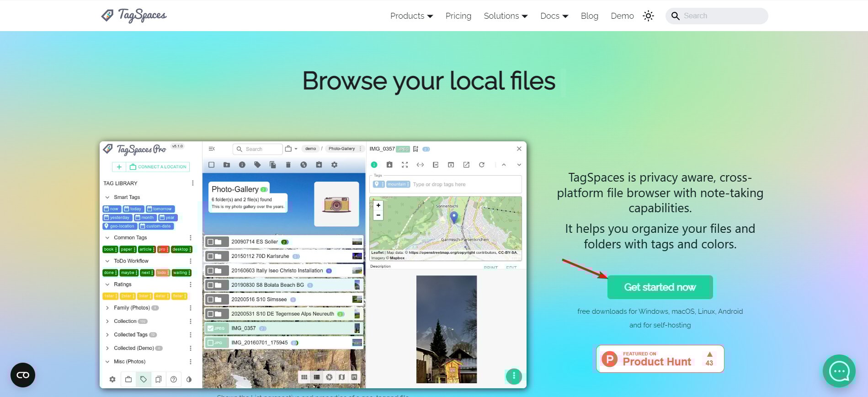Expand the Collected Tags group
The height and width of the screenshot is (397, 868).
[x=107, y=335]
